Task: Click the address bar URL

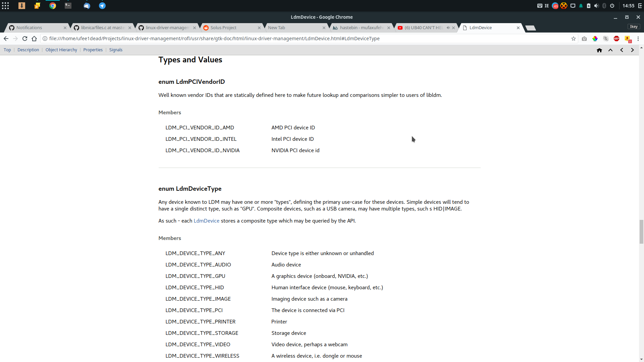Action: point(214,39)
